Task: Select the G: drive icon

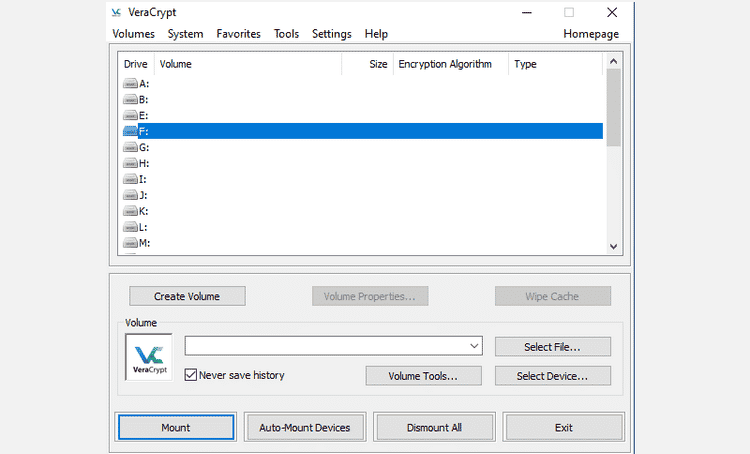Action: click(x=130, y=147)
